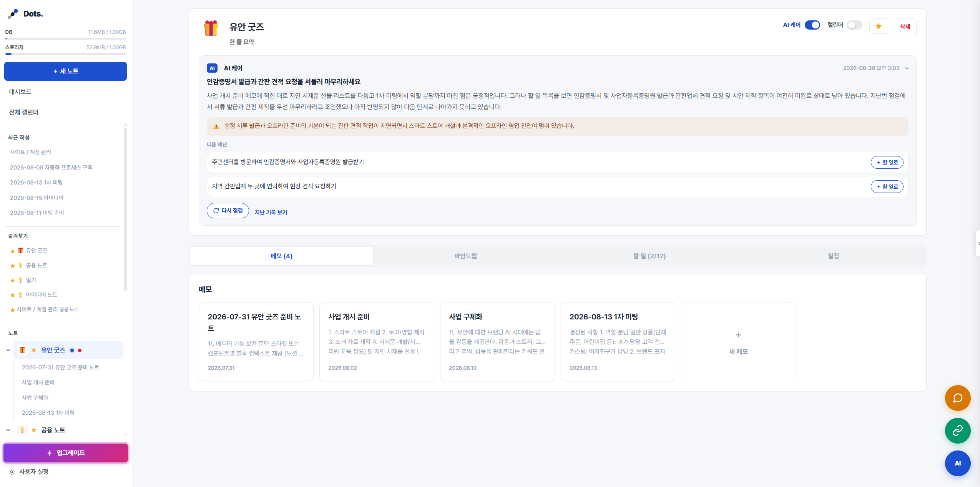Image resolution: width=980 pixels, height=487 pixels.
Task: Open the orange chat bubble button
Action: click(958, 398)
